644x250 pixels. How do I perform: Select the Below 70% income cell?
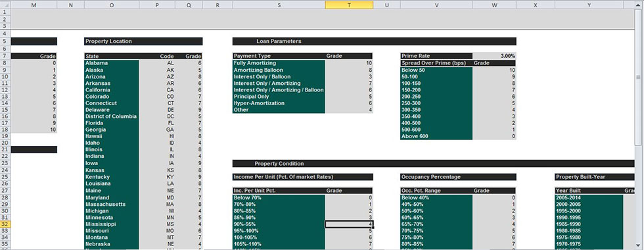(x=279, y=198)
